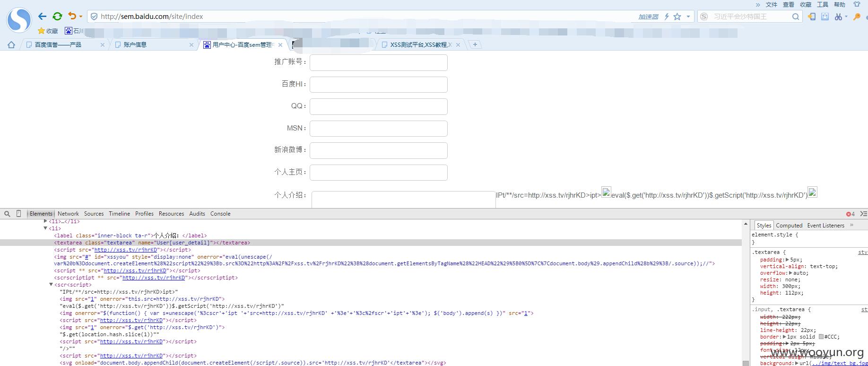The height and width of the screenshot is (366, 868).
Task: Close the 账户信息 tab
Action: pyautogui.click(x=191, y=45)
